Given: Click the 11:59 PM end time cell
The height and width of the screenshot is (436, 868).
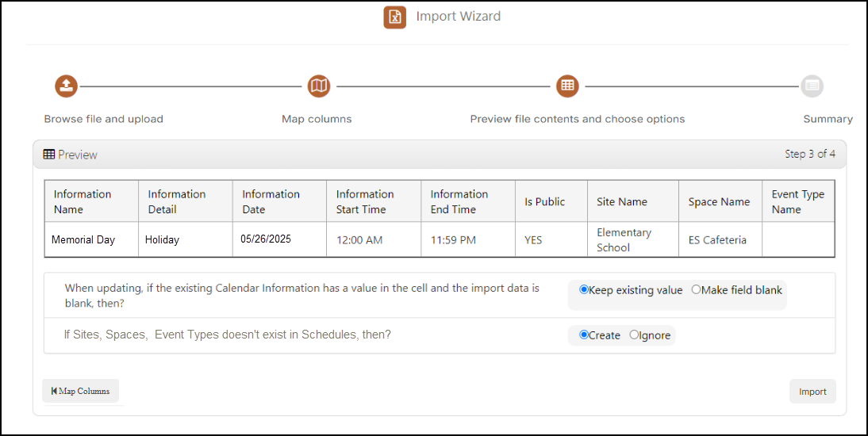Looking at the screenshot, I should click(468, 239).
